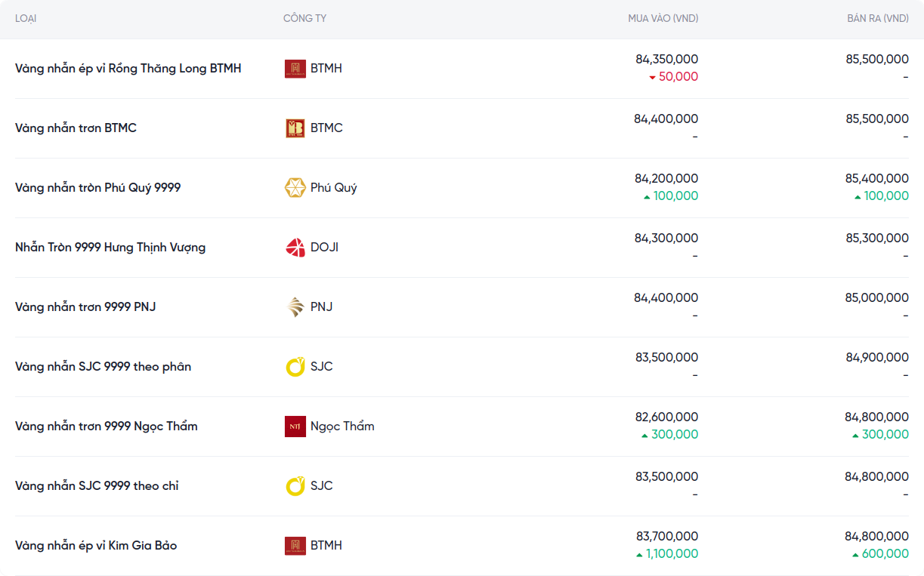924x576 pixels.
Task: Select Vàng nhẫn tròn Phú Quý 9999
Action: tap(98, 188)
